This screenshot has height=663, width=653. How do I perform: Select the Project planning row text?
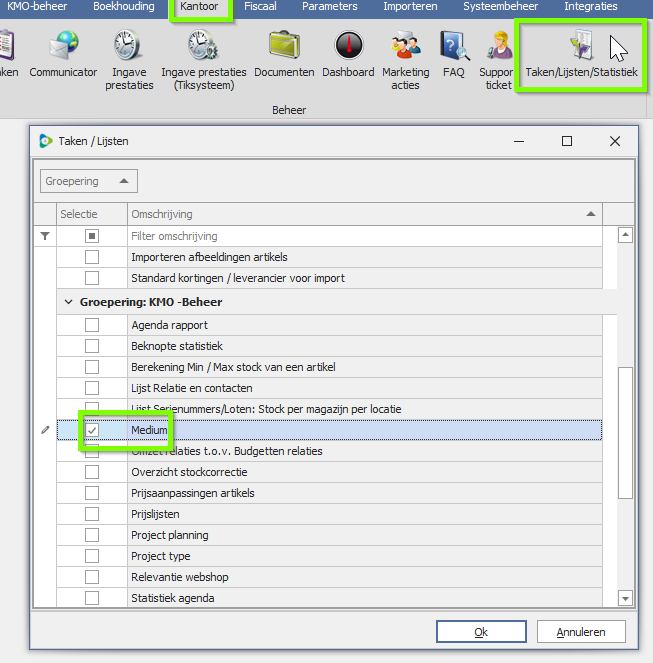[x=170, y=535]
